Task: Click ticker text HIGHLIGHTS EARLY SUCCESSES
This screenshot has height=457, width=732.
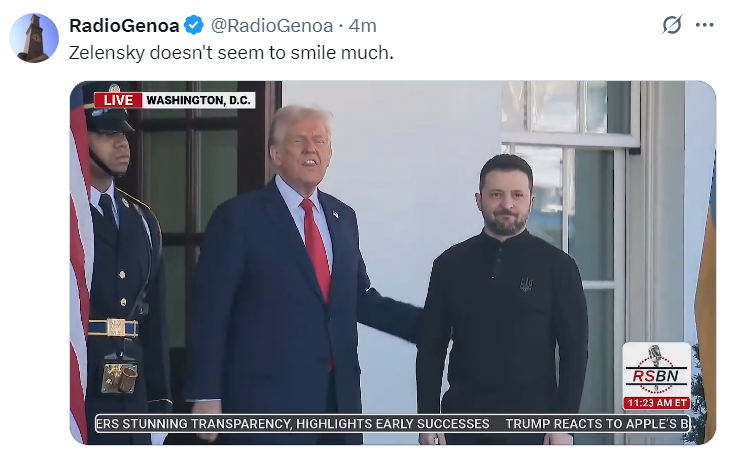Action: (x=393, y=424)
